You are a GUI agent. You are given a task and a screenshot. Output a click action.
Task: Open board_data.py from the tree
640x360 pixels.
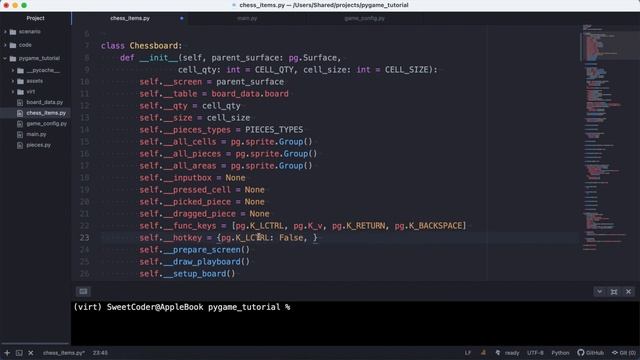tap(44, 102)
